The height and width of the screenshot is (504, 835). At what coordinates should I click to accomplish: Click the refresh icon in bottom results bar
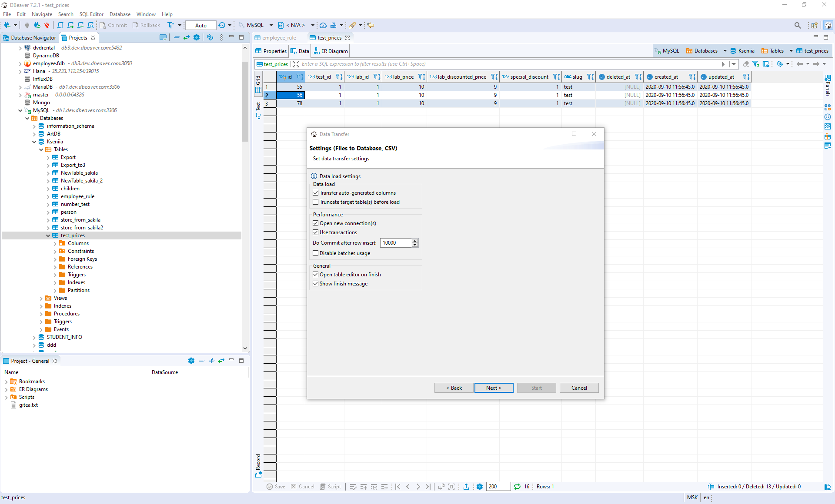(517, 487)
